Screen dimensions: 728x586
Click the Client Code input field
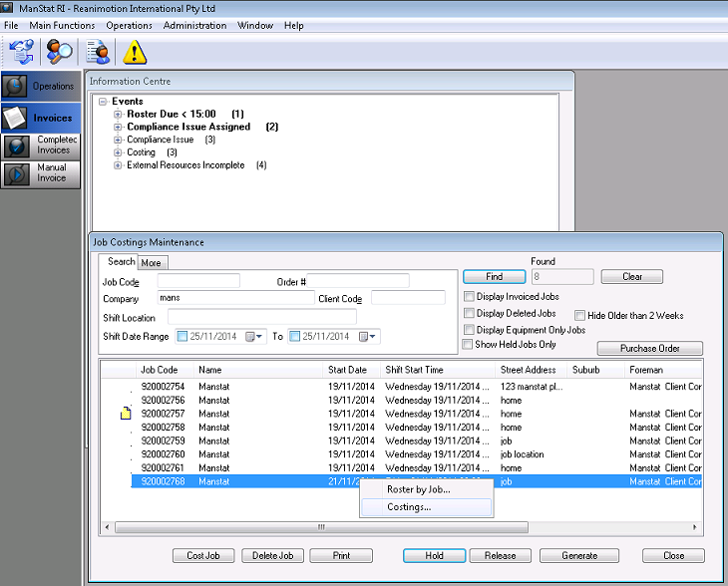click(x=408, y=297)
